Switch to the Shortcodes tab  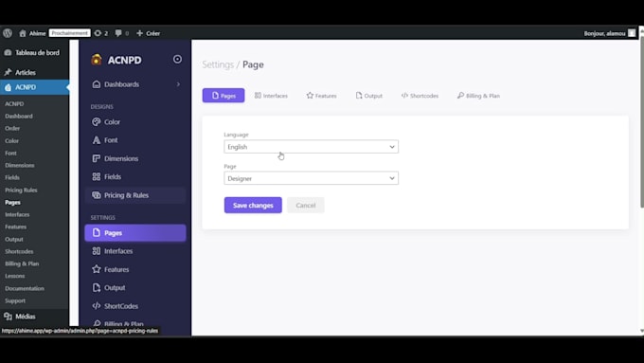click(x=420, y=96)
